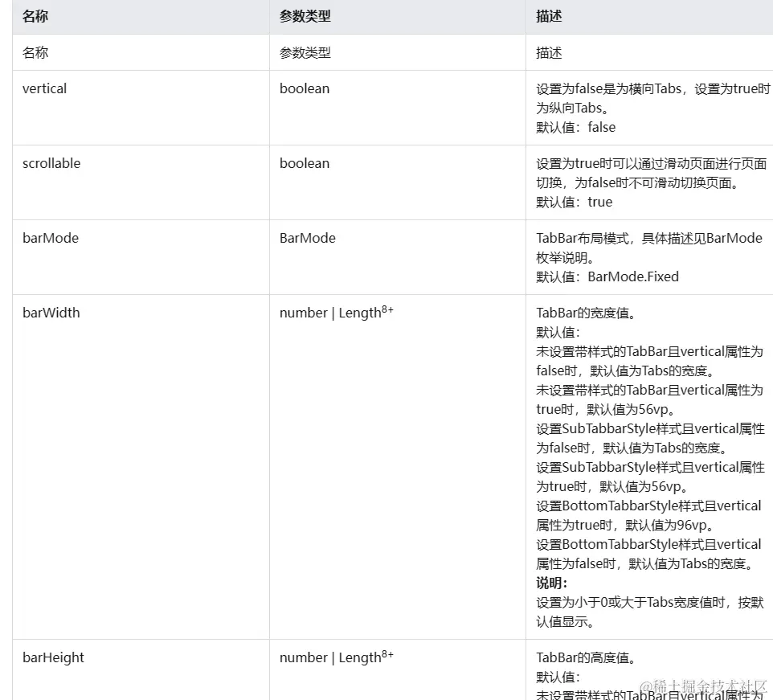Click the bold '说明:' label
Viewport: 773px width, 700px height.
[552, 583]
